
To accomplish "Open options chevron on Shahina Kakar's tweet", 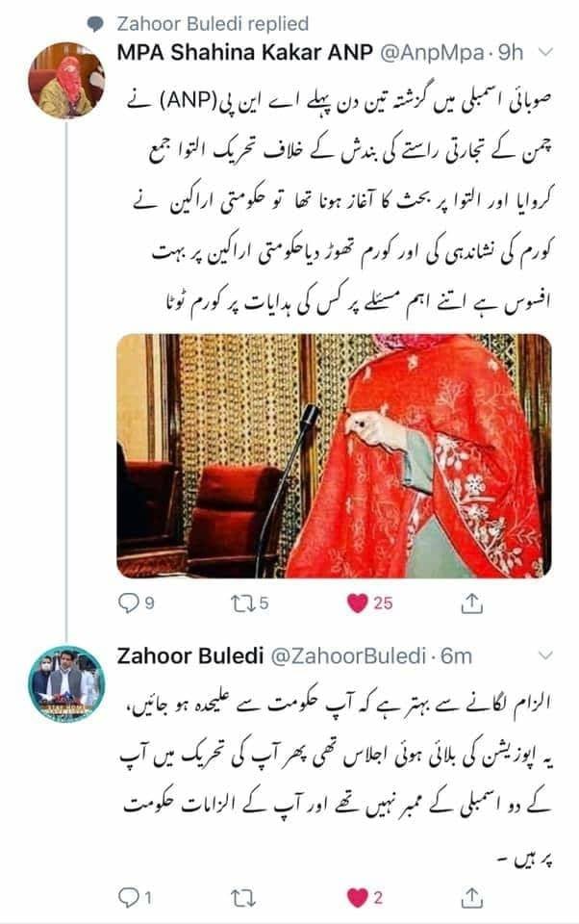I will pyautogui.click(x=545, y=53).
